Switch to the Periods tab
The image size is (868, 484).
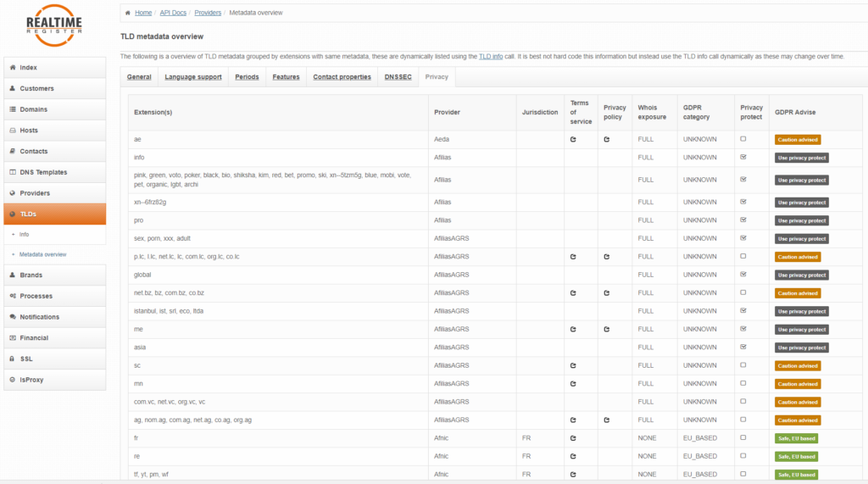[247, 77]
